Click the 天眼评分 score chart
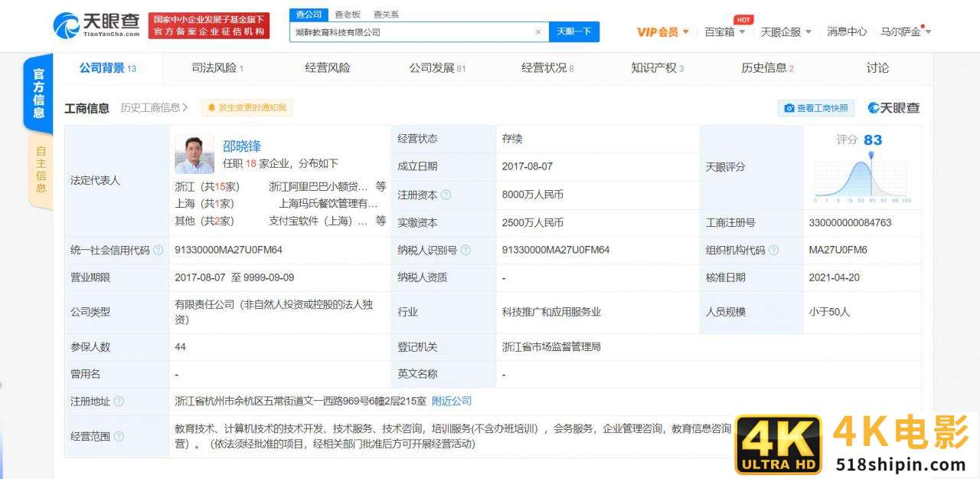 862,178
